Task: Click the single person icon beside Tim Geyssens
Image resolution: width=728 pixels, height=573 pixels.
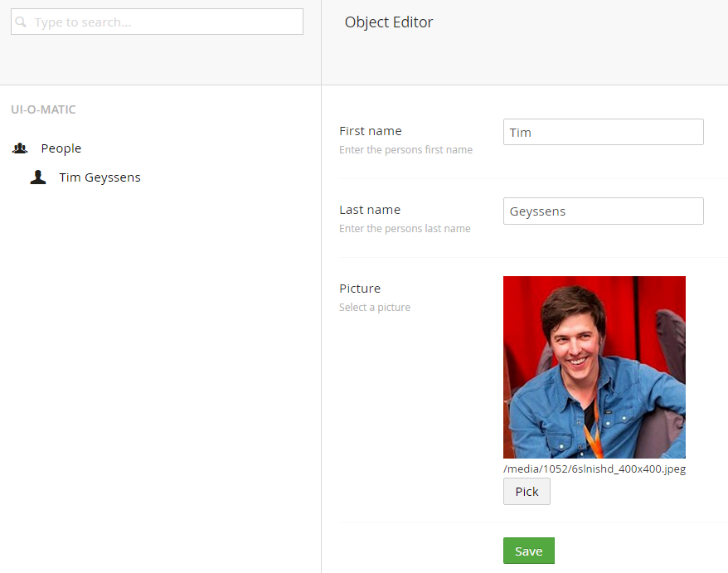Action: (x=38, y=177)
